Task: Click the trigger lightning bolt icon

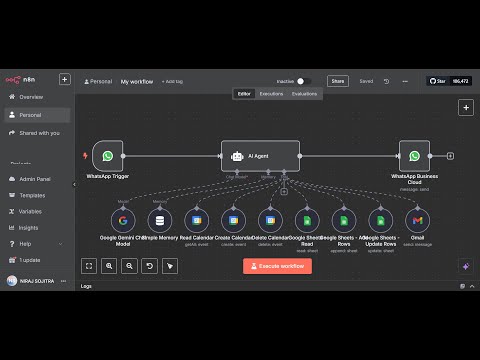Action: [x=85, y=156]
